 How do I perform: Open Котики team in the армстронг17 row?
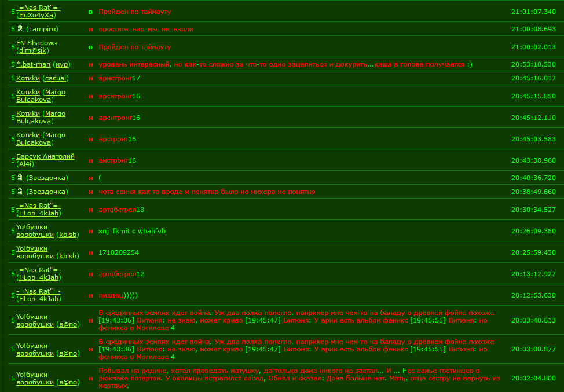[x=28, y=78]
